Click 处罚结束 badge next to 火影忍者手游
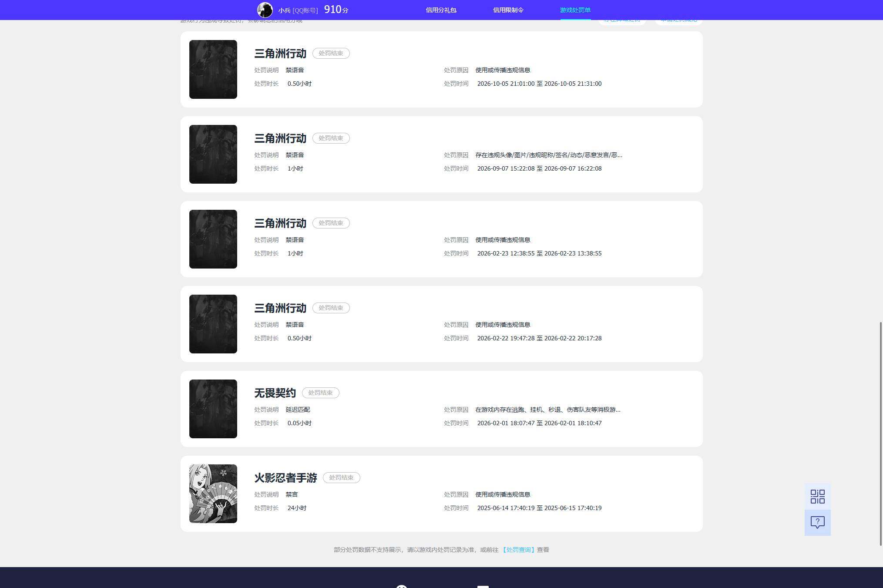 click(341, 477)
